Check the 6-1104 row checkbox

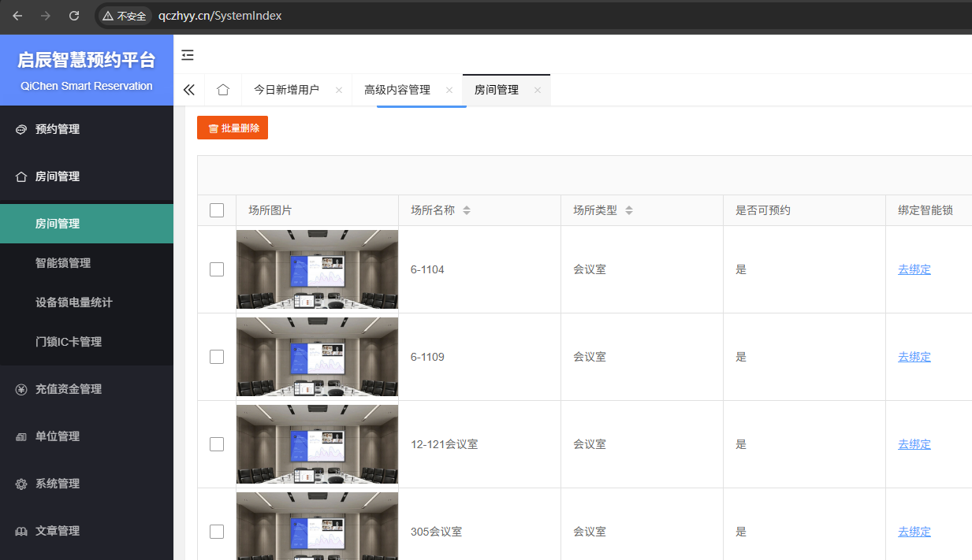217,269
